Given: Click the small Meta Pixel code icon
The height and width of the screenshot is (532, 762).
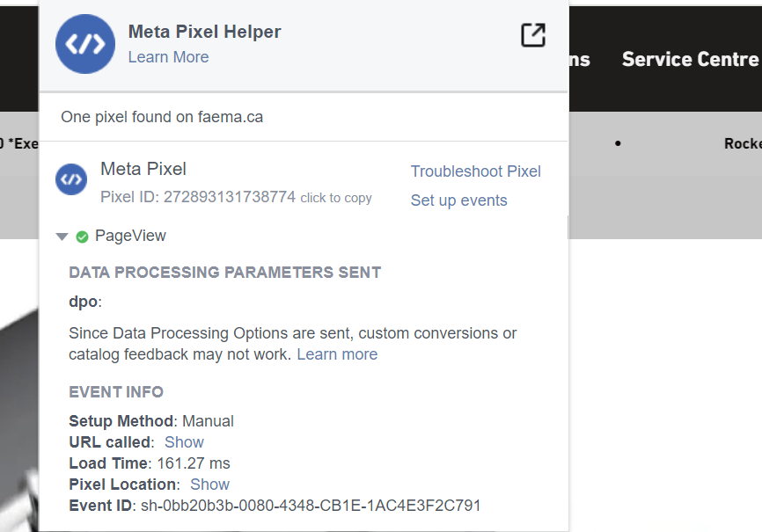Looking at the screenshot, I should 71,179.
